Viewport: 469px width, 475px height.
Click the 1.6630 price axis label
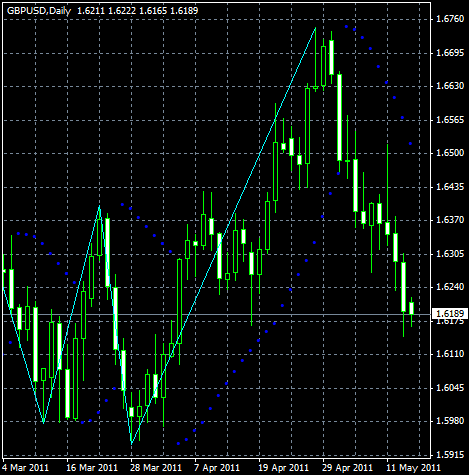point(450,86)
